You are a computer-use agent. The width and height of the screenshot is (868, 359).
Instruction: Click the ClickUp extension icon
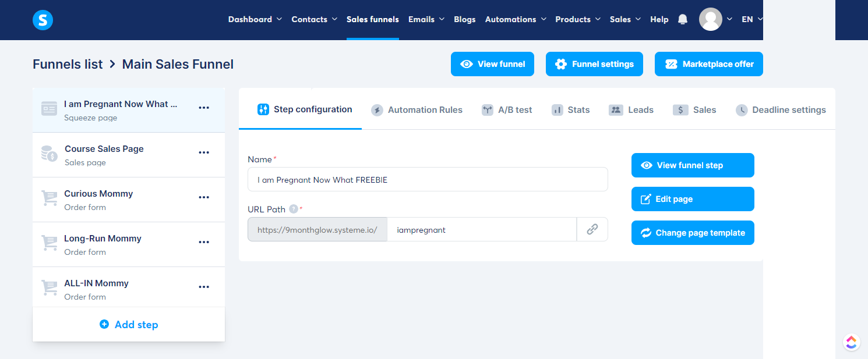[x=851, y=342]
